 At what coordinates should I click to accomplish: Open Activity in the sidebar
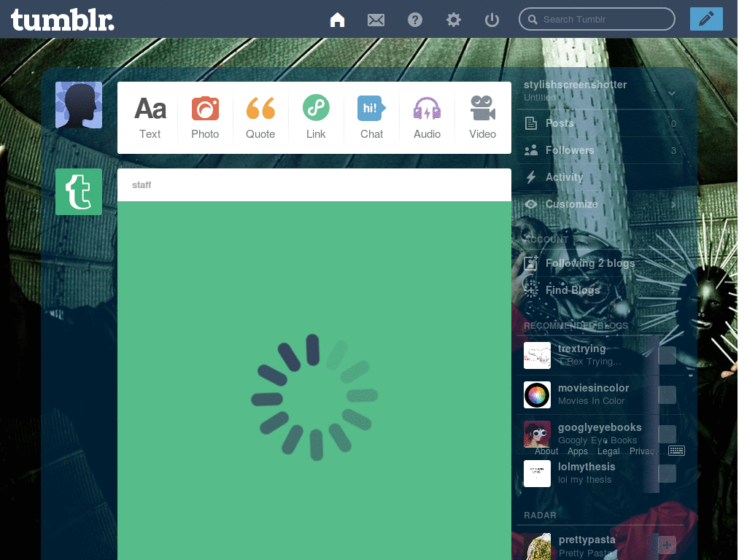(x=600, y=177)
